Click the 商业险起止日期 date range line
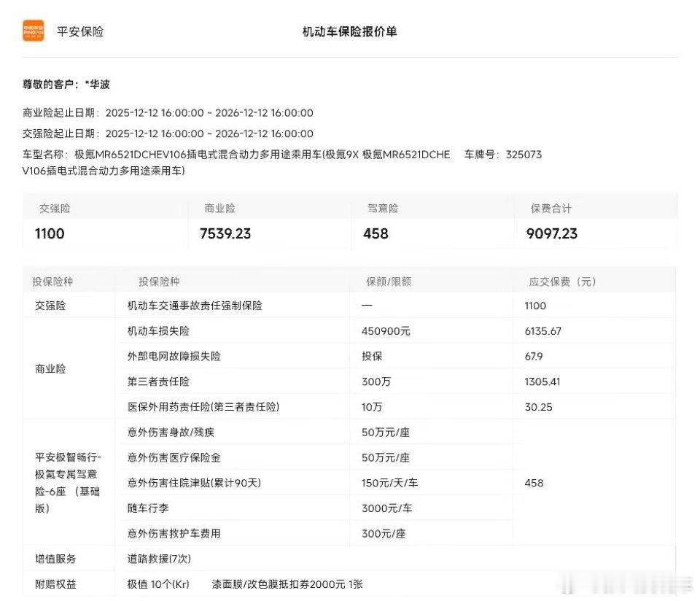 pyautogui.click(x=168, y=113)
